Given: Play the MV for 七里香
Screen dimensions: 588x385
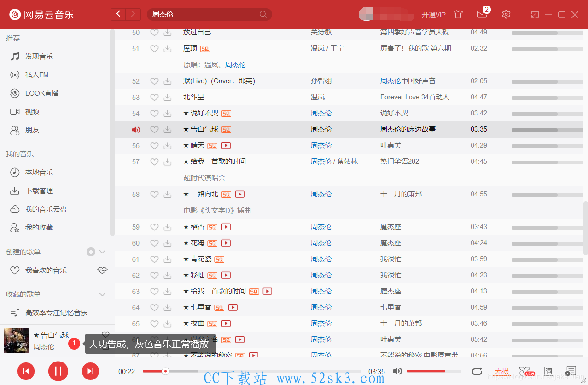Looking at the screenshot, I should point(233,307).
